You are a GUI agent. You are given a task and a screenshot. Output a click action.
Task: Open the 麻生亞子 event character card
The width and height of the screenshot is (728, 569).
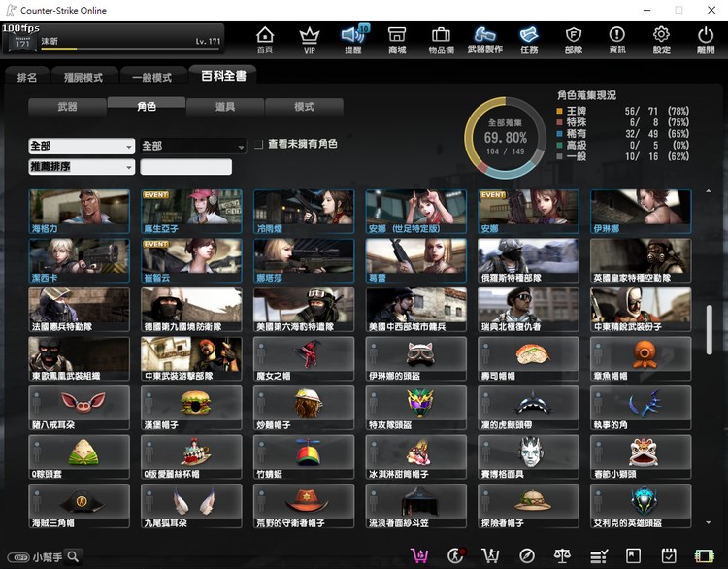(191, 212)
